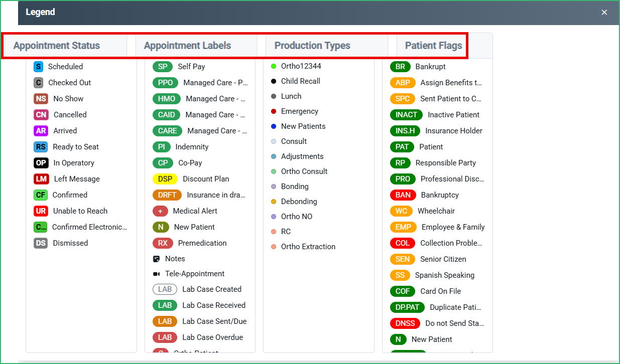Select the Professional Discount text
The height and width of the screenshot is (364, 620).
(452, 179)
